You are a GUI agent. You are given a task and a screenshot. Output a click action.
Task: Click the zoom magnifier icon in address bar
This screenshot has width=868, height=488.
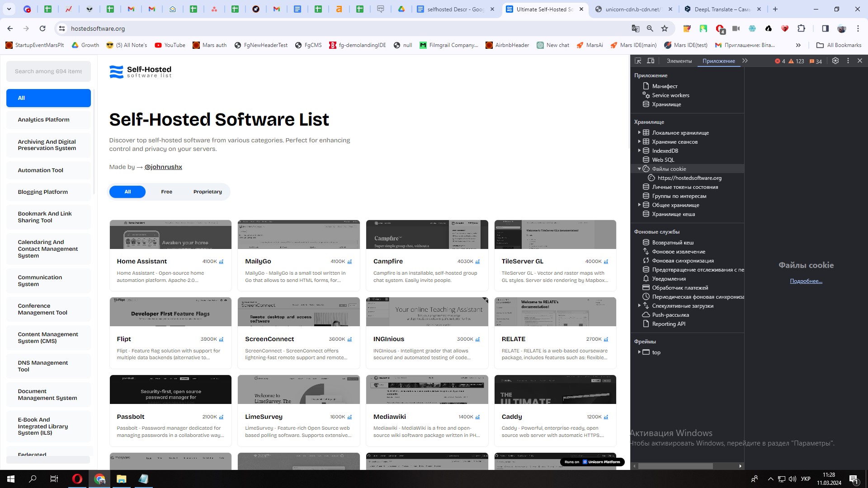(x=650, y=28)
